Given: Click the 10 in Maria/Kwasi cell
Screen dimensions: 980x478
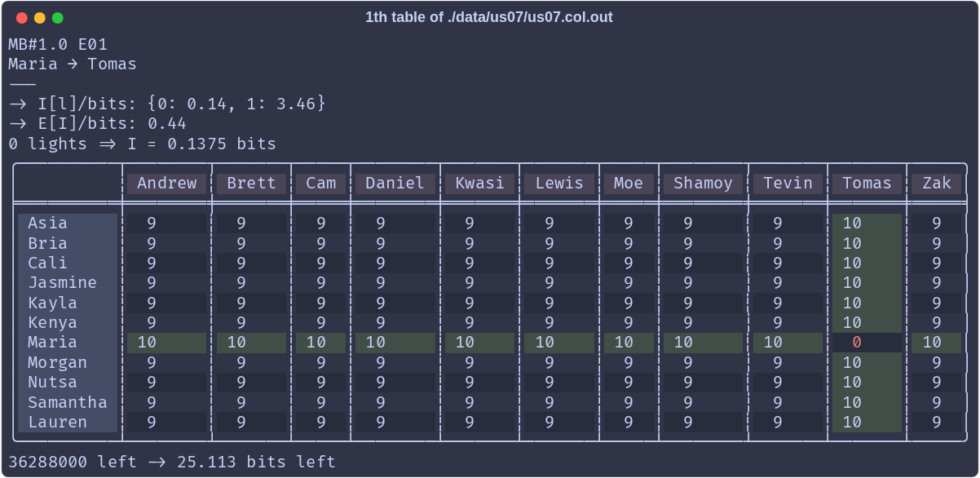Looking at the screenshot, I should click(x=465, y=343).
